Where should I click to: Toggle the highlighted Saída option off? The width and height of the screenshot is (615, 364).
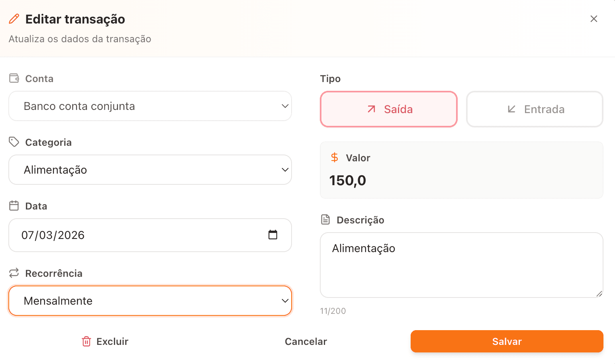pos(388,109)
